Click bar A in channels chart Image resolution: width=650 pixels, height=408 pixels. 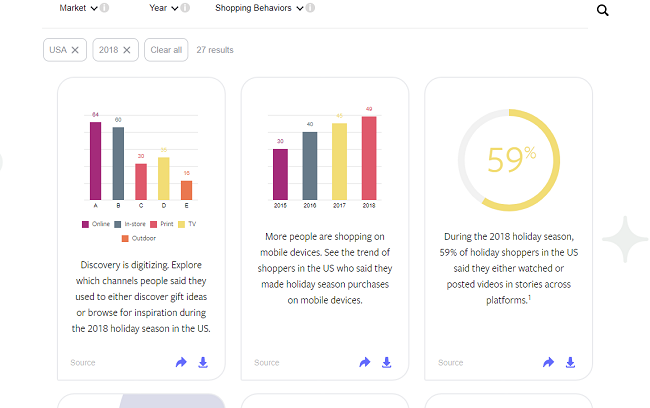click(x=95, y=161)
